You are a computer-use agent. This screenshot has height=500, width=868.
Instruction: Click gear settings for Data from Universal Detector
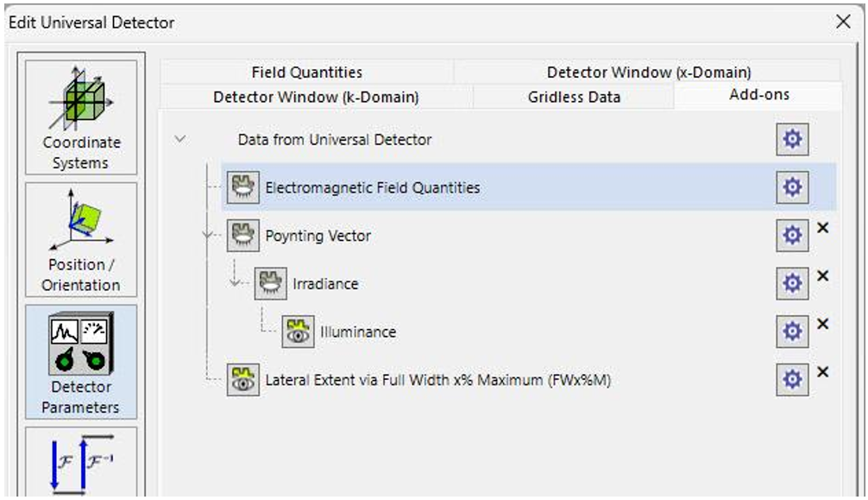click(x=792, y=139)
